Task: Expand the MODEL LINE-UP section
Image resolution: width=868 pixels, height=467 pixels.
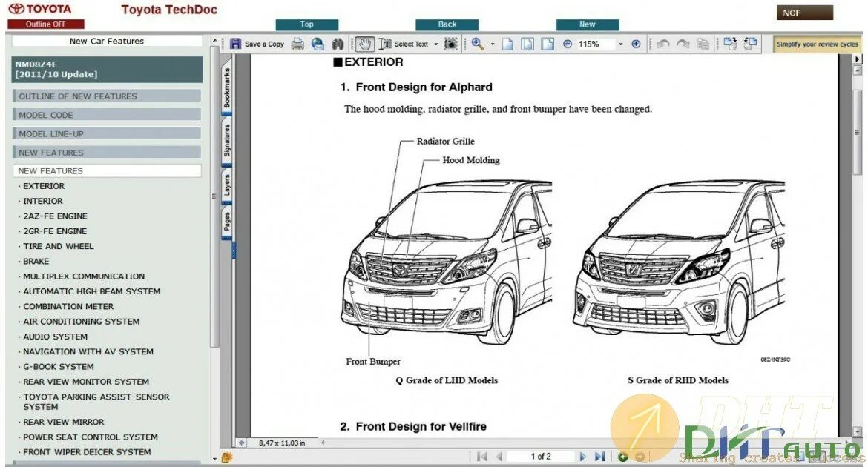Action: click(x=107, y=134)
